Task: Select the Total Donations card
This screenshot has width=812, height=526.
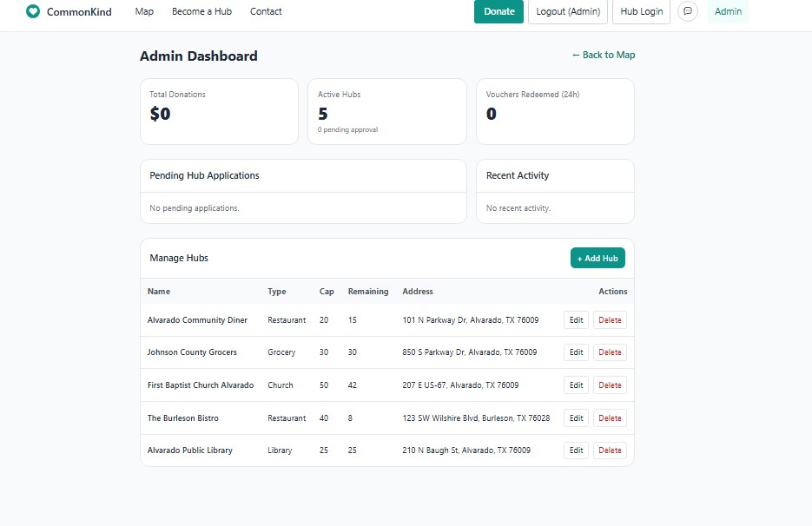Action: click(x=219, y=111)
